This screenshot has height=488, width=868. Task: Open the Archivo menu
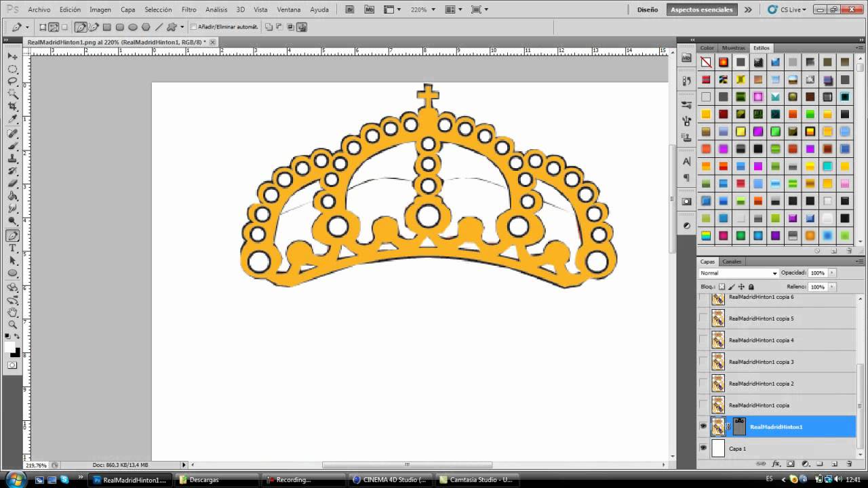tap(39, 9)
